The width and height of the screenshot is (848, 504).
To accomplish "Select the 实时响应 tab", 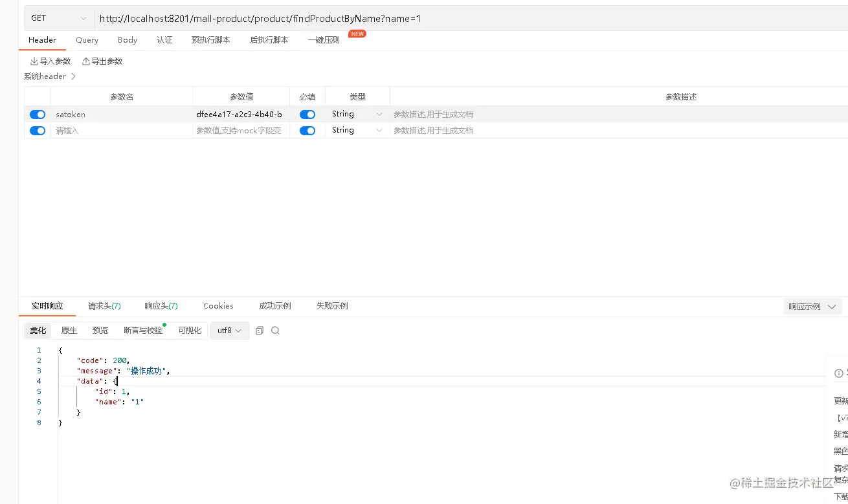I will [x=47, y=306].
